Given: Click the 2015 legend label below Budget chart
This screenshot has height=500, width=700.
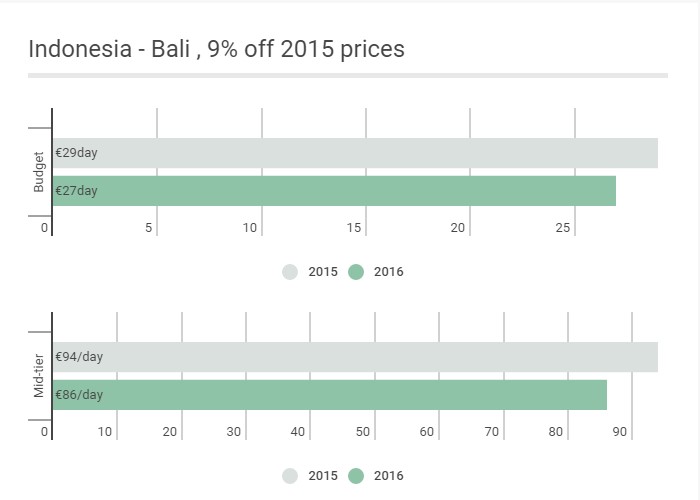Looking at the screenshot, I should (x=323, y=272).
